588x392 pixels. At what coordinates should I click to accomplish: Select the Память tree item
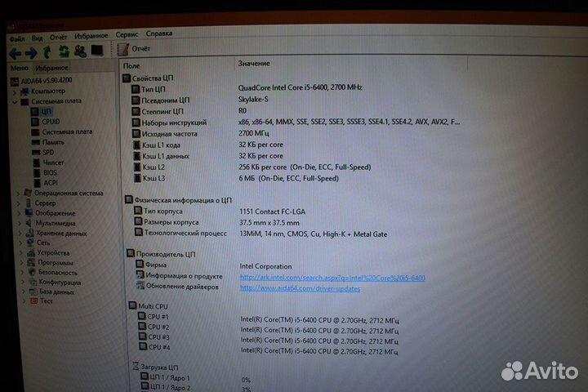48,142
